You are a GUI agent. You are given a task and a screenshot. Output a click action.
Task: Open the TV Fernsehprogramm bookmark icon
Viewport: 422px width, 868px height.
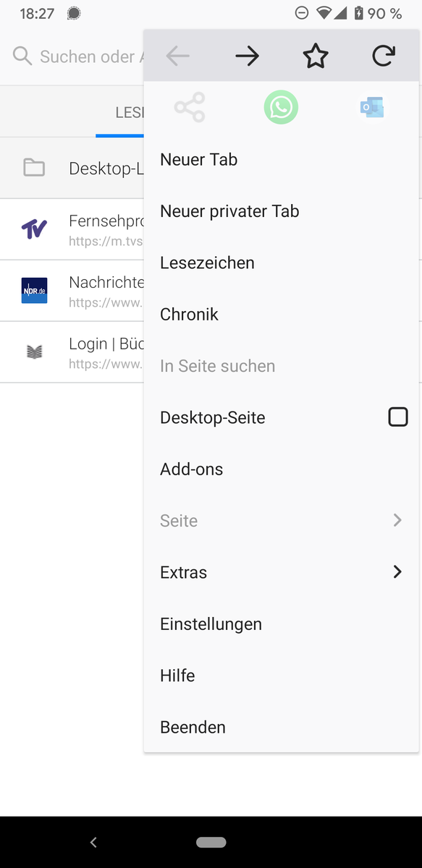(34, 229)
